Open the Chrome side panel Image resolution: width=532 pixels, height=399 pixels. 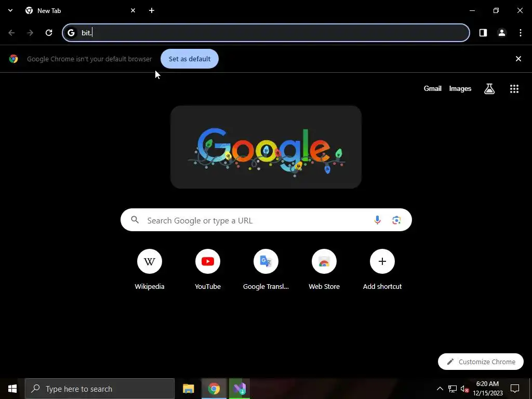click(x=483, y=33)
